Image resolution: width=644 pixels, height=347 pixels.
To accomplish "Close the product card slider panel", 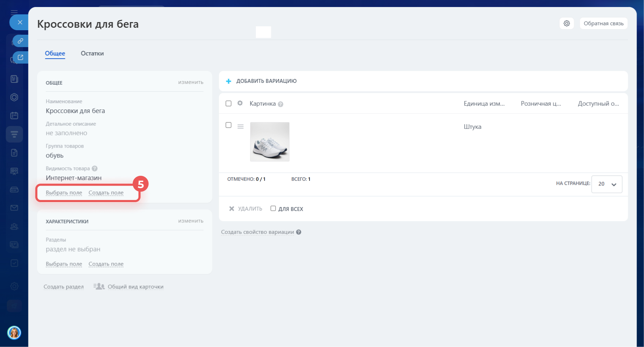I will [20, 22].
